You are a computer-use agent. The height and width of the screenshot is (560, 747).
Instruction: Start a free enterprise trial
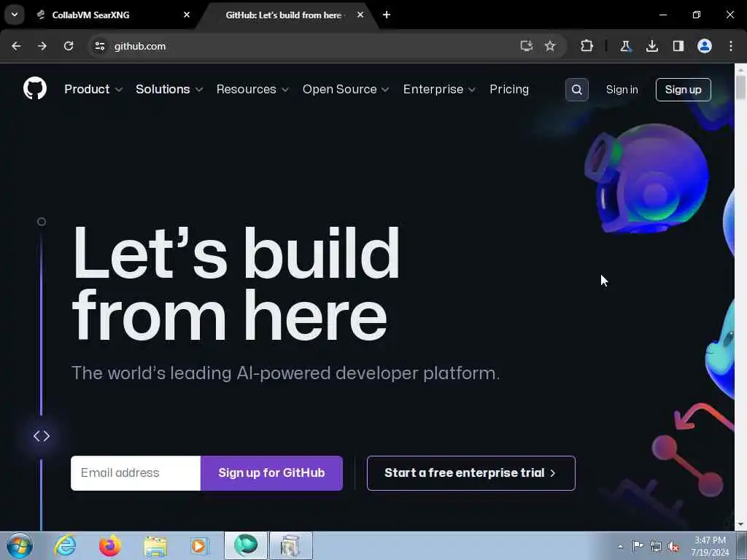click(471, 472)
